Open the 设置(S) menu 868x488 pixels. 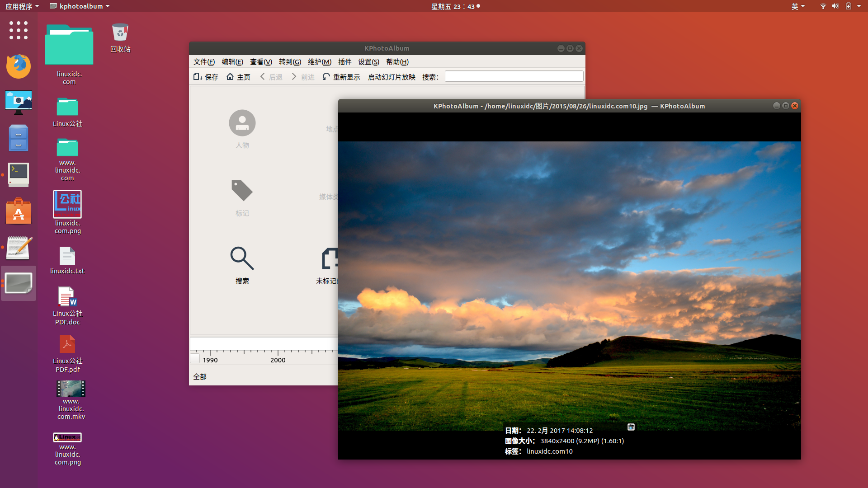point(368,62)
